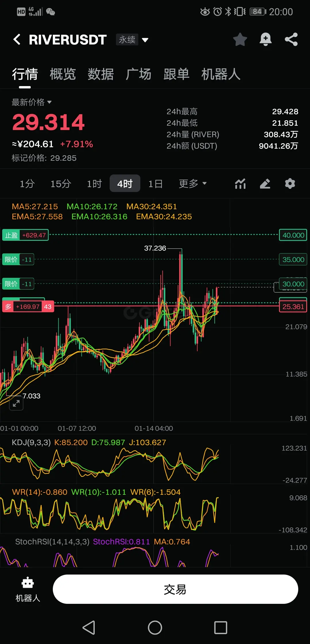
Task: Set a price alert with bell icon
Action: (x=266, y=39)
